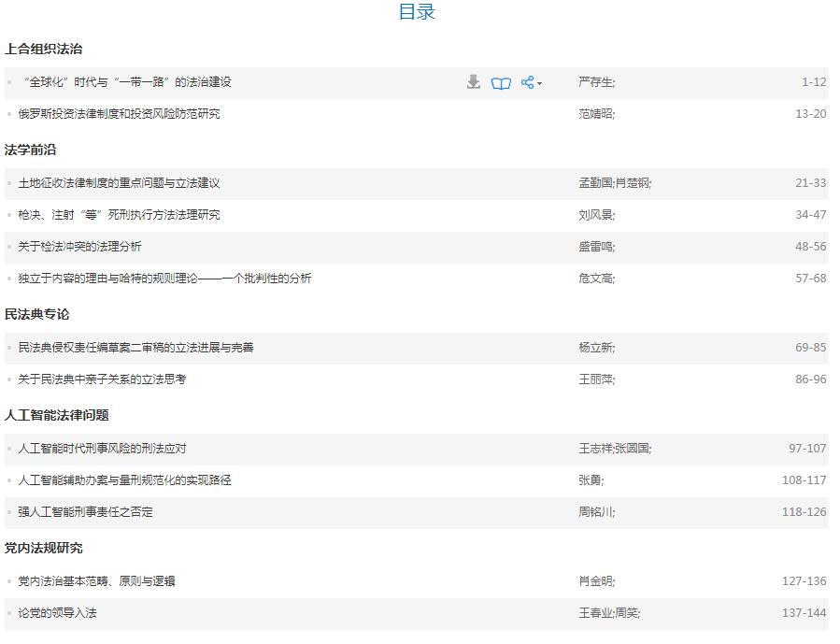This screenshot has height=644, width=840.
Task: Open article “全球化”时代与“一带一路”的法治建设
Action: (128, 82)
